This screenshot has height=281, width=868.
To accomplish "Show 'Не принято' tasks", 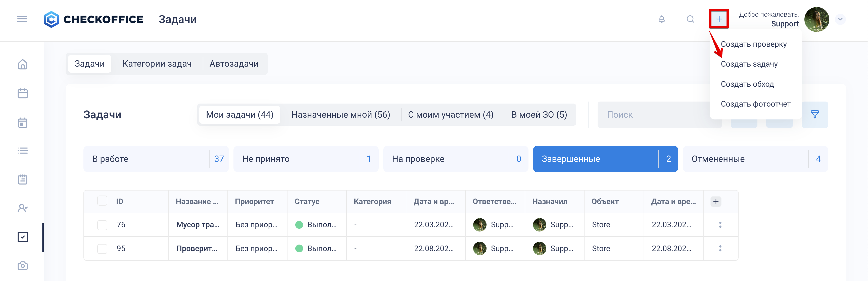I will (x=306, y=159).
